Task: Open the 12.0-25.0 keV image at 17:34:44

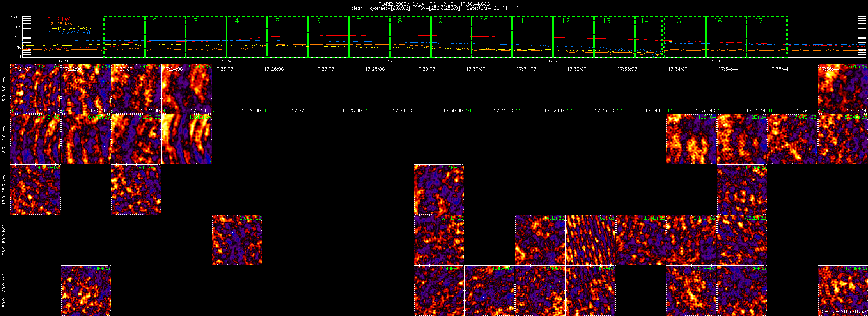Action: click(x=742, y=190)
